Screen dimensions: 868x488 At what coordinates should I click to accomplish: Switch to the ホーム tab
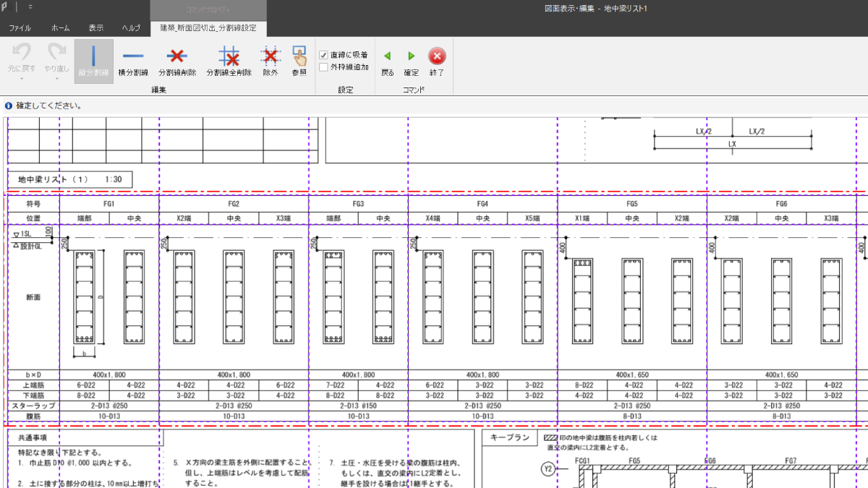coord(61,27)
